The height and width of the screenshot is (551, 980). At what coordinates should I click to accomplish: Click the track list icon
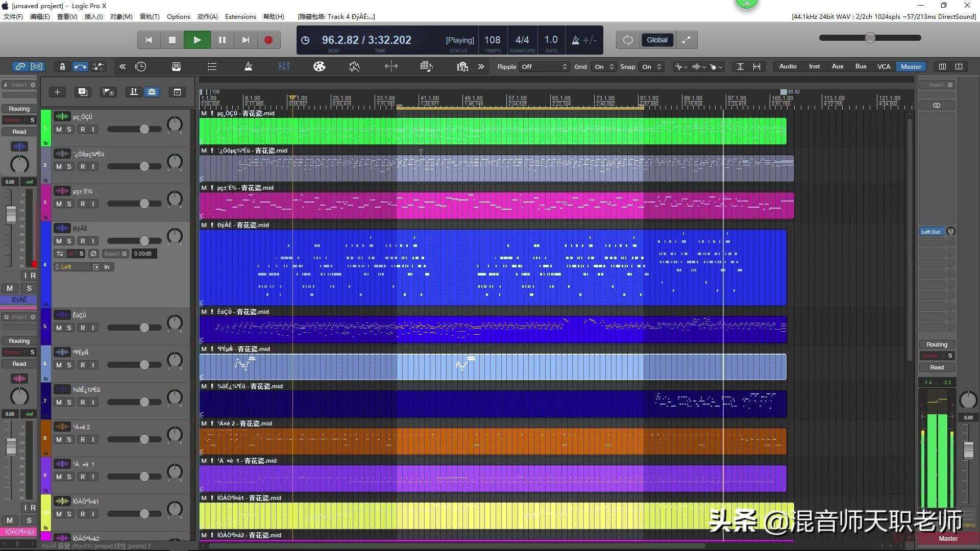coord(212,66)
